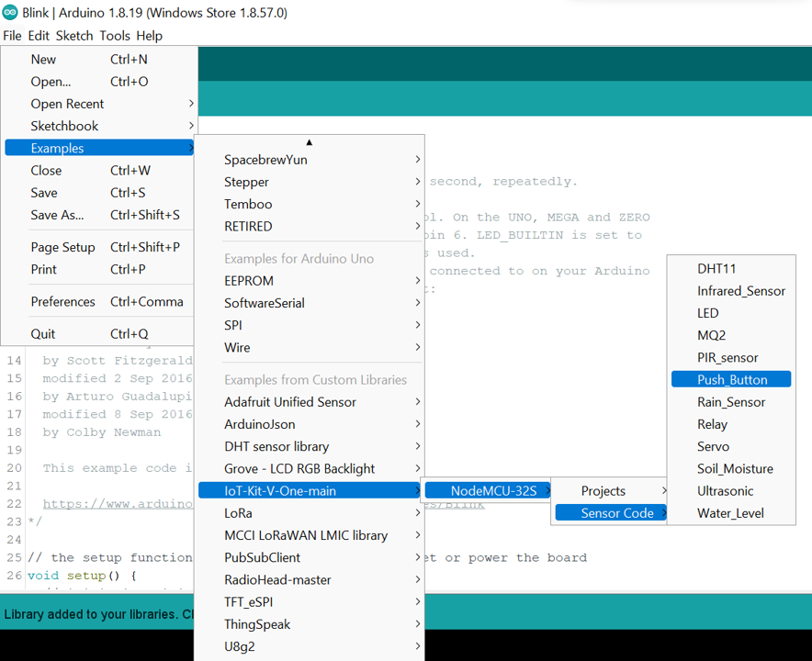Open the Water_Level example sketch
812x661 pixels.
[x=731, y=513]
